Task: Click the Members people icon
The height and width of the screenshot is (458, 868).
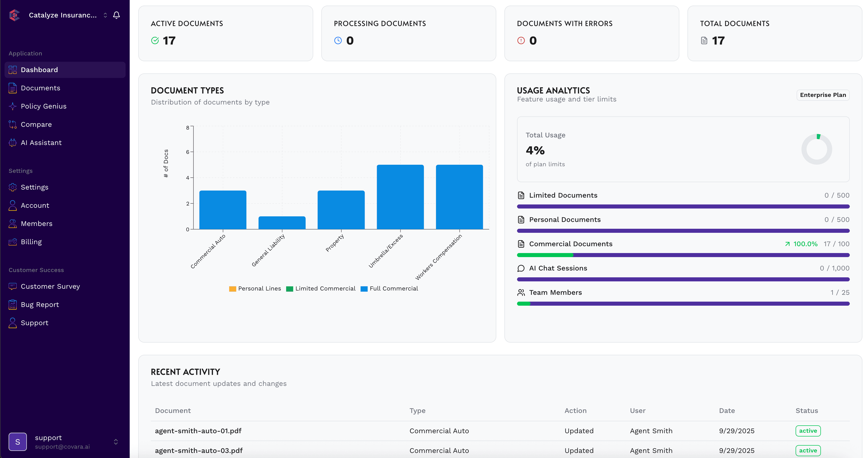Action: tap(12, 224)
